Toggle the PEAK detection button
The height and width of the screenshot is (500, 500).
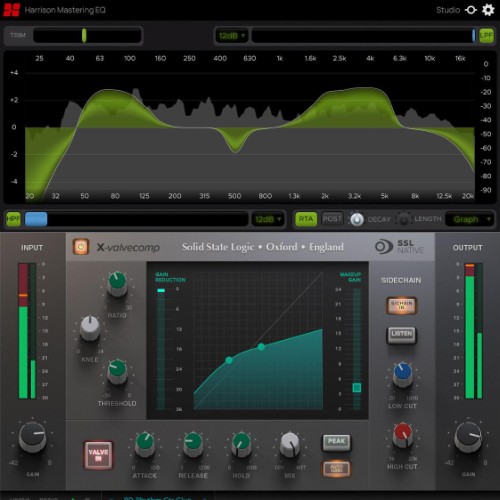pos(336,442)
